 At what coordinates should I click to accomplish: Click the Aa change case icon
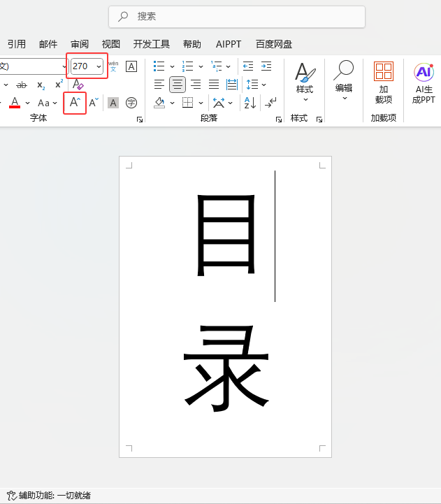pyautogui.click(x=44, y=103)
